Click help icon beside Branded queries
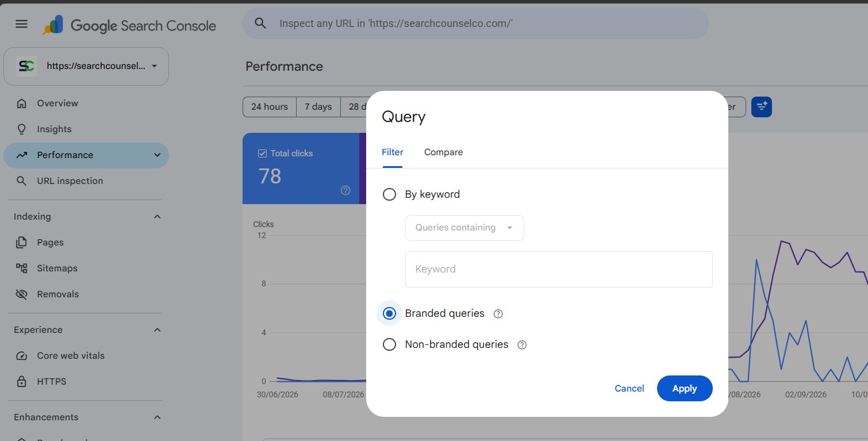Screen dimensions: 868x441 pos(498,314)
